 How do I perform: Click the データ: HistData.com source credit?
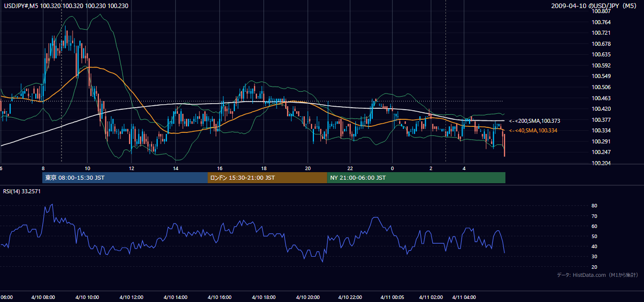597,275
